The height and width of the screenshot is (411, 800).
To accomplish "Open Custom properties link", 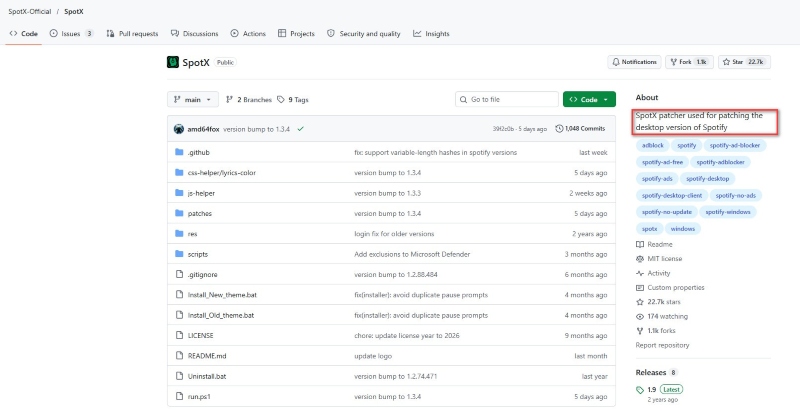I will pos(670,288).
